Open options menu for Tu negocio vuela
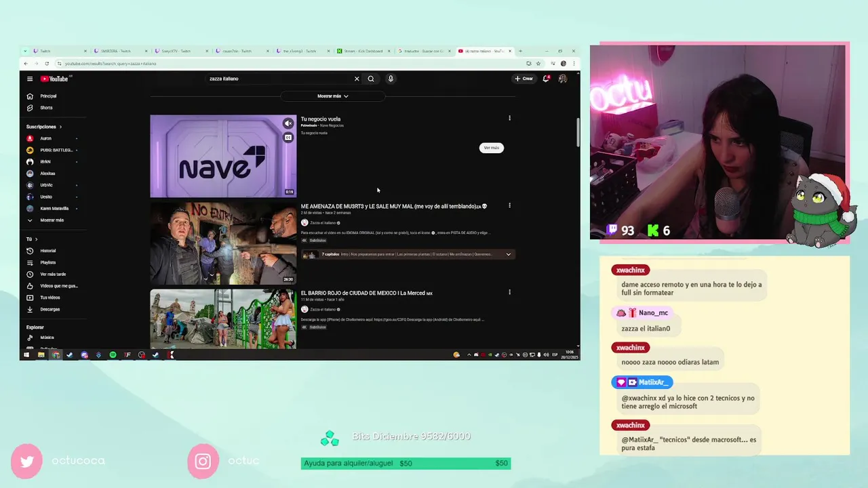Viewport: 868px width, 488px height. [x=510, y=118]
